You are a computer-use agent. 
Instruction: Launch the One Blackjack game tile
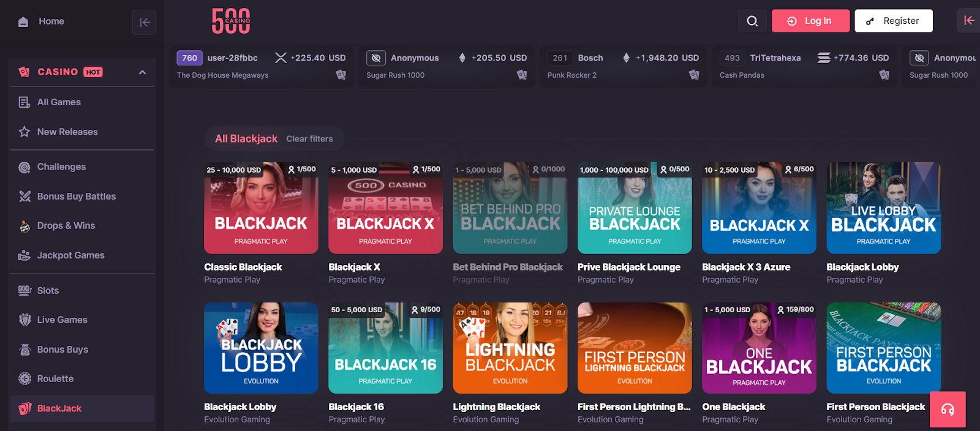click(x=759, y=348)
